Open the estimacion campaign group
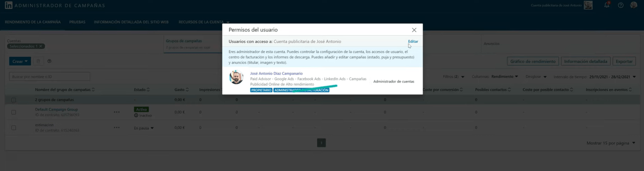 click(x=44, y=125)
